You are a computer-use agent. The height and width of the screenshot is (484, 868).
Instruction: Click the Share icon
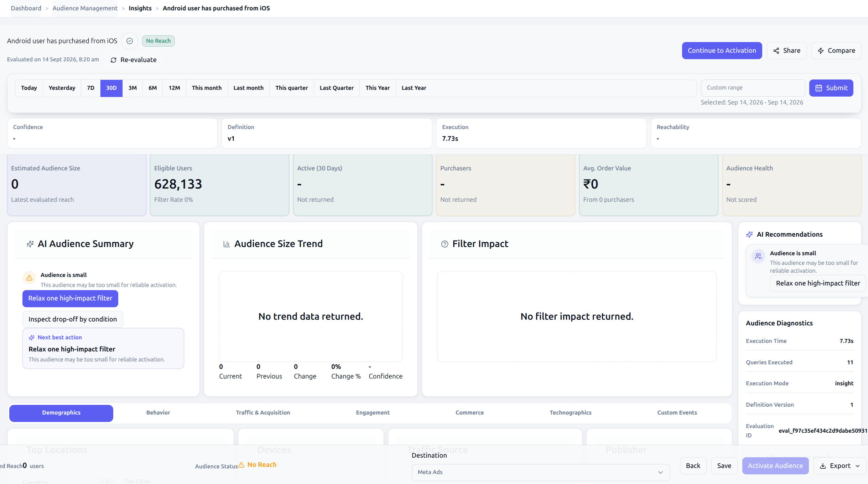click(x=776, y=51)
